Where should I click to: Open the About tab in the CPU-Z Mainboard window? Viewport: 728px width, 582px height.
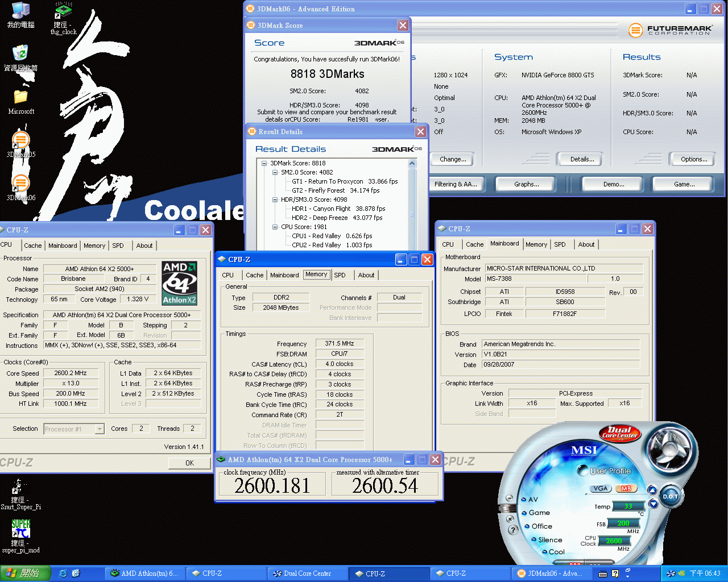[586, 244]
